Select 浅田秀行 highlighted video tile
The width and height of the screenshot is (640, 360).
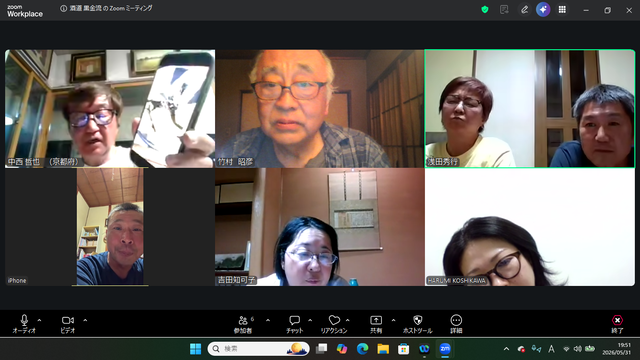(530, 109)
